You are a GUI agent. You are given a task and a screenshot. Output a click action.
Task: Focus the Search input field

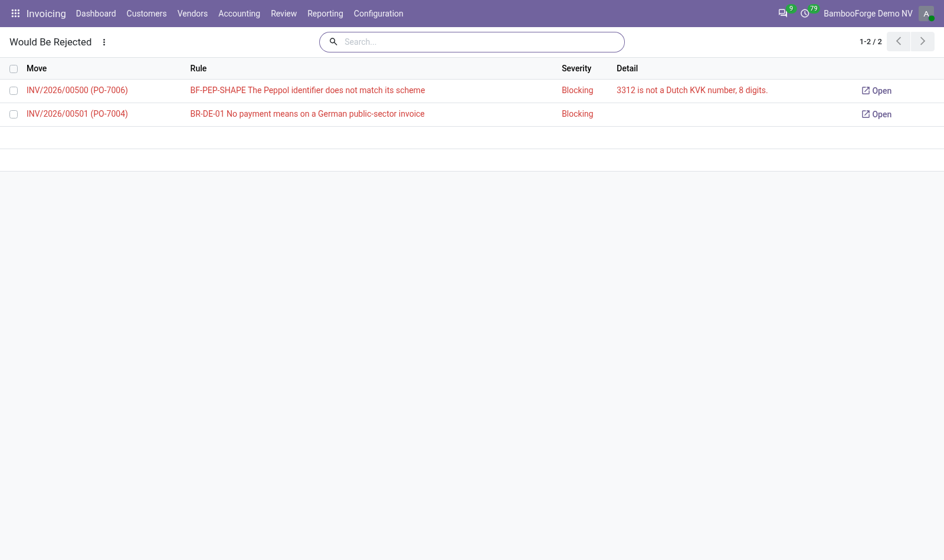[x=481, y=42]
